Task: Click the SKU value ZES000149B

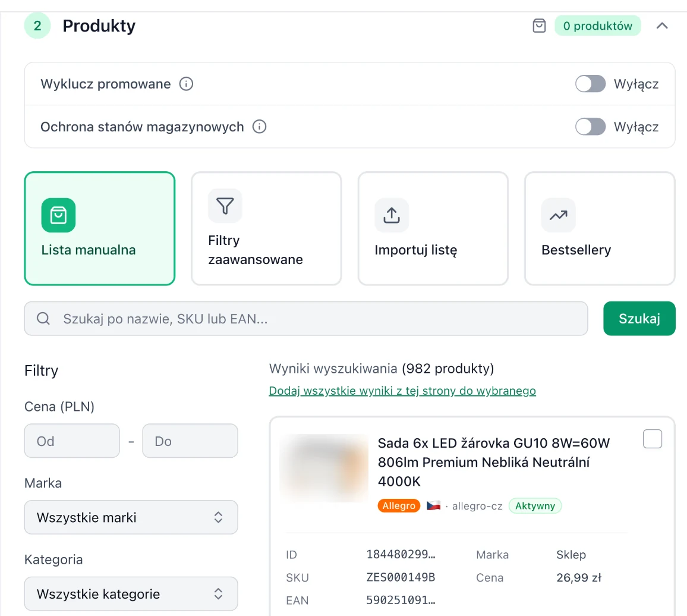Action: click(x=401, y=577)
